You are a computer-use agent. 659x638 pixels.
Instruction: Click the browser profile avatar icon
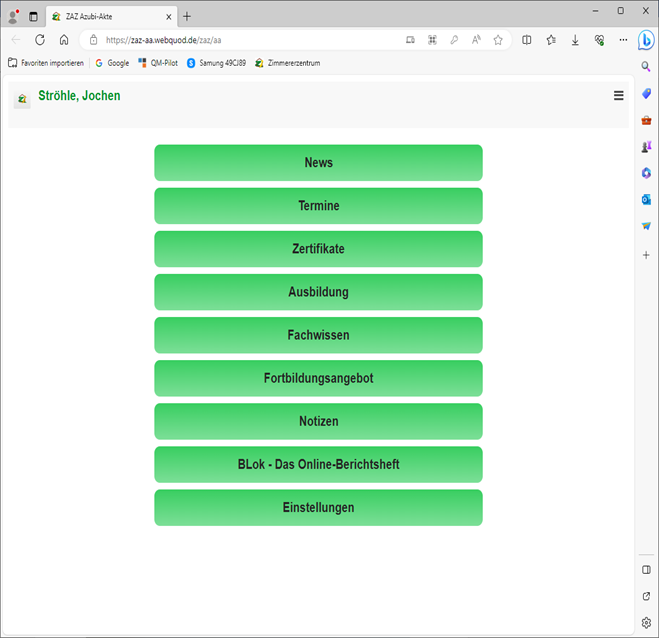[13, 17]
